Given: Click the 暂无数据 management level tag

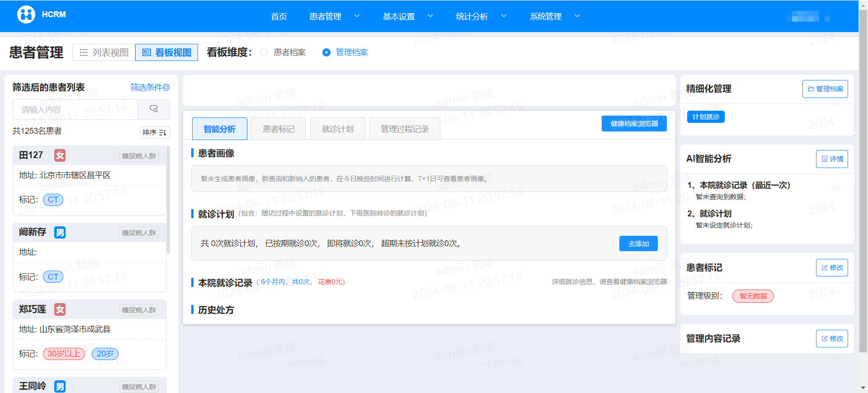Looking at the screenshot, I should 753,296.
